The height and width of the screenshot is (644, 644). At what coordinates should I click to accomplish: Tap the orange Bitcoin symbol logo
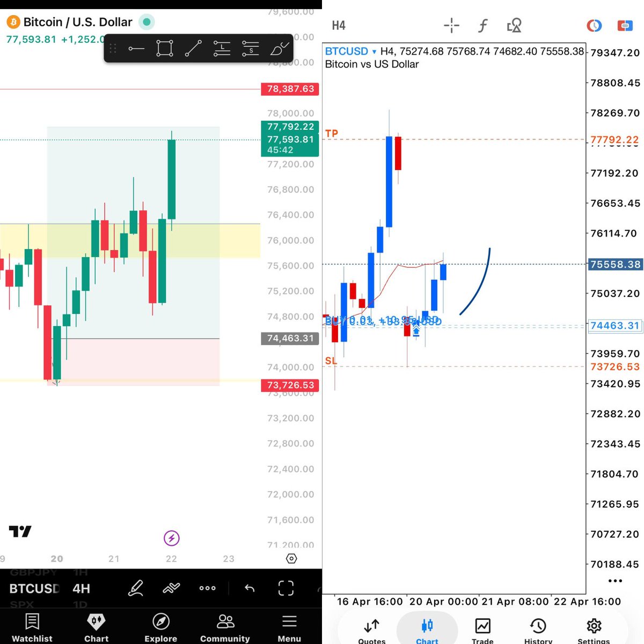coord(13,23)
